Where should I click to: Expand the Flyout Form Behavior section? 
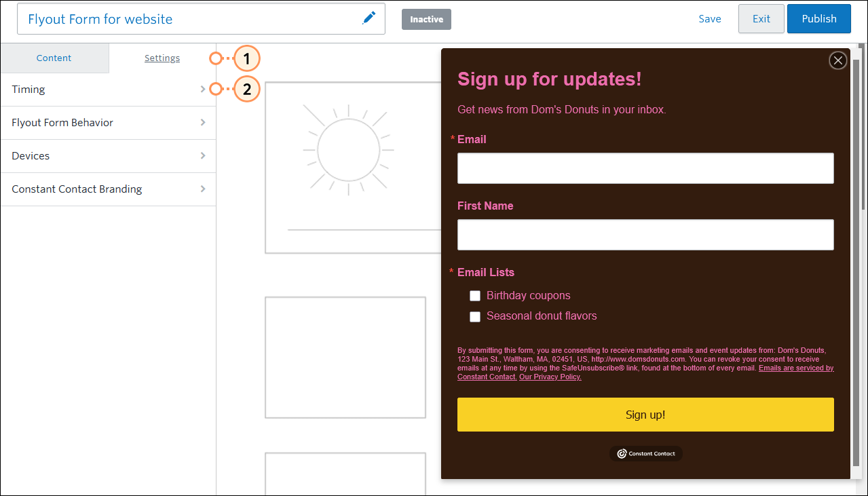[x=109, y=122]
